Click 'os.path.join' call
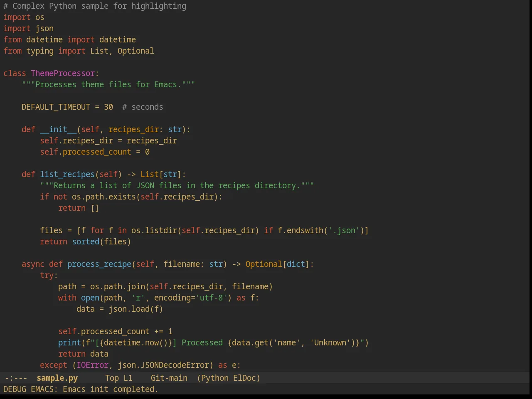This screenshot has height=399, width=532. coord(118,287)
